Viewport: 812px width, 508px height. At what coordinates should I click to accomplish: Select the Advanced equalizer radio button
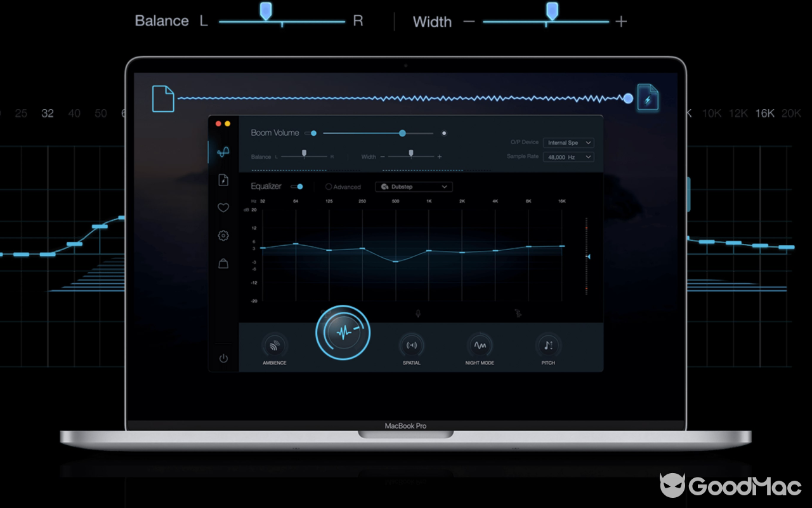click(x=330, y=187)
